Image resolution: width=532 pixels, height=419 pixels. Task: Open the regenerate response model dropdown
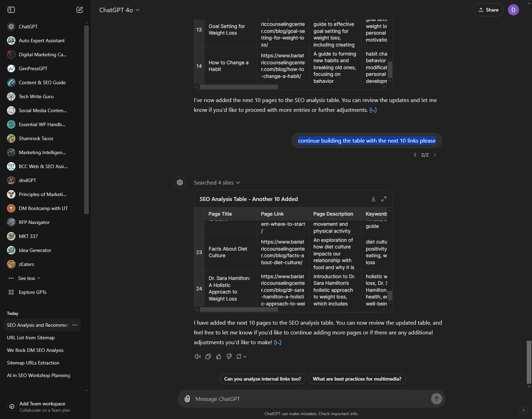(x=242, y=356)
